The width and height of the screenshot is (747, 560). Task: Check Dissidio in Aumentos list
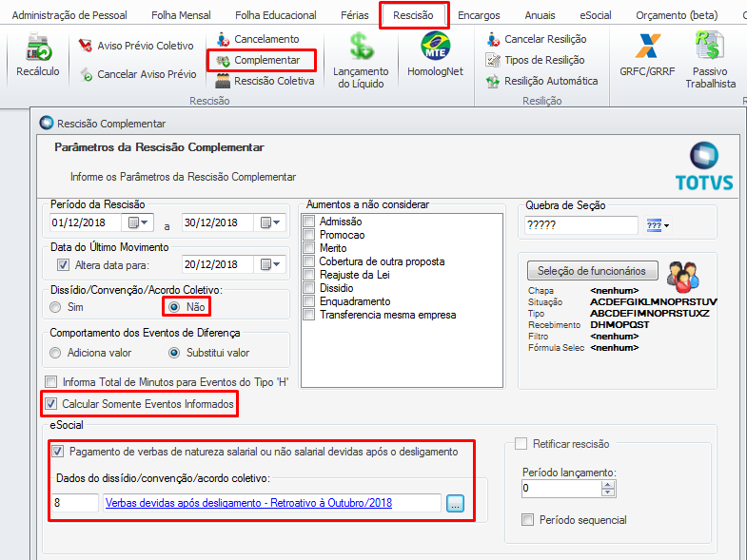click(x=309, y=288)
